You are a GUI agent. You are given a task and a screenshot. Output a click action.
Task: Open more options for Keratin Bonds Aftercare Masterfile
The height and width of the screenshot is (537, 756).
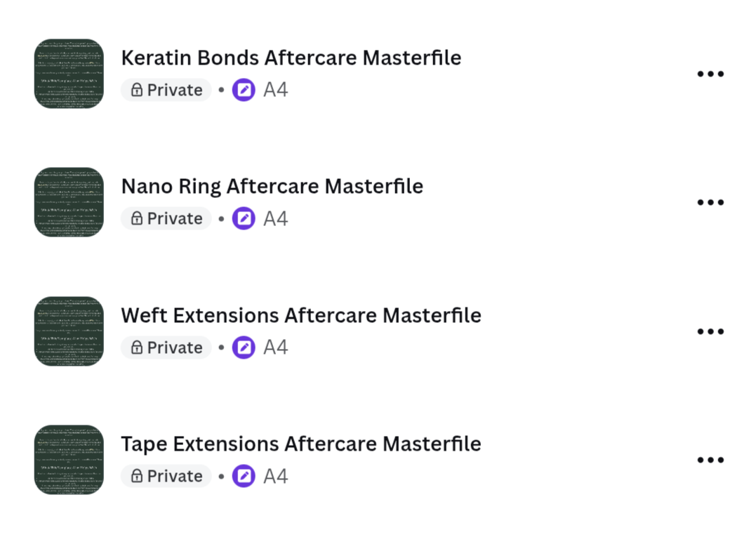coord(710,74)
